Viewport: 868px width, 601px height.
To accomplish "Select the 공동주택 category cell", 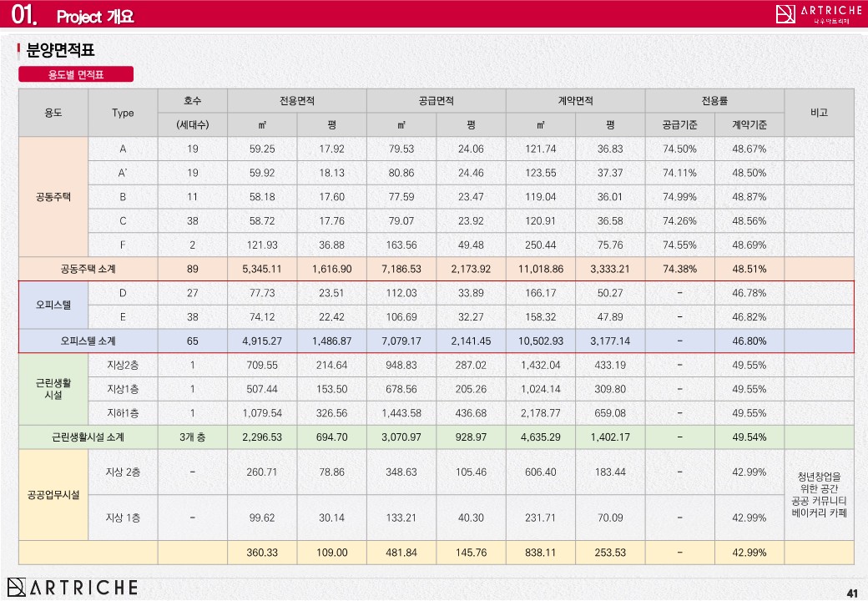I will click(53, 197).
